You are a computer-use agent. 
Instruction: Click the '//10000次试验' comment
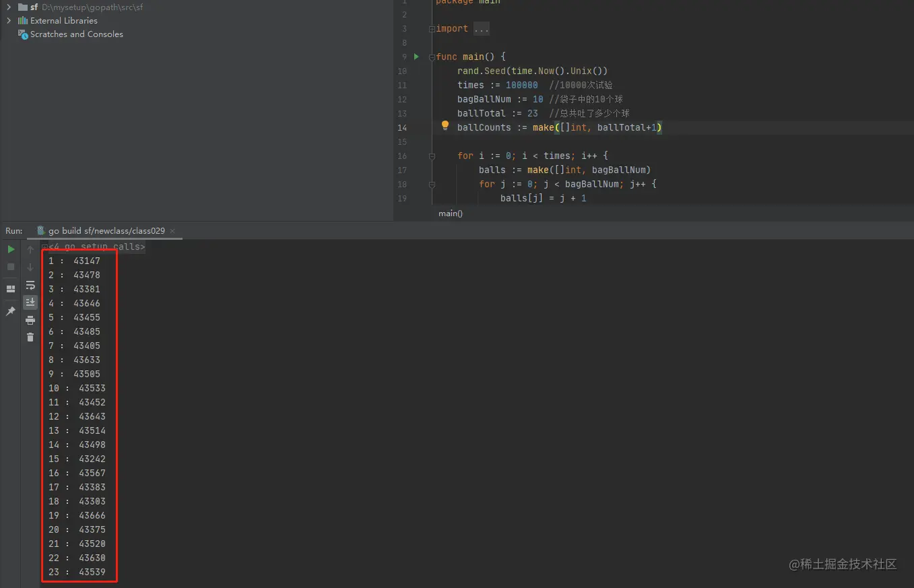click(581, 85)
